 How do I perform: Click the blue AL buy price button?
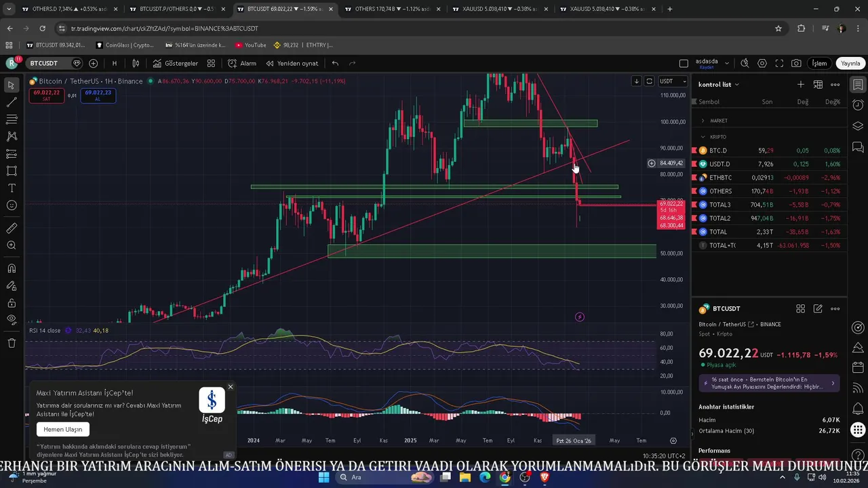pos(98,96)
